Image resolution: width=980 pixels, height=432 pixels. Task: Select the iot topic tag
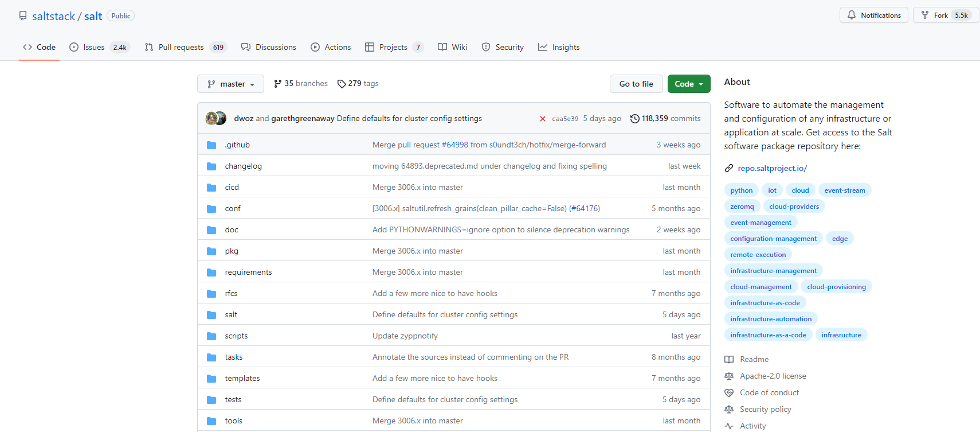tap(772, 190)
